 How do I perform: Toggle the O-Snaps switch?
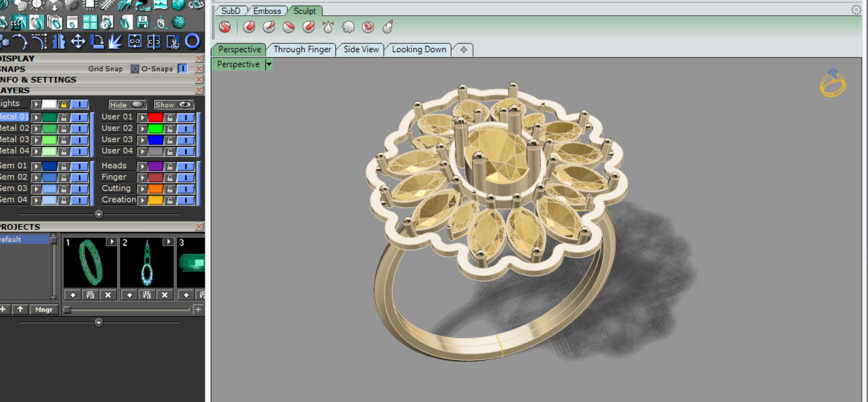[182, 69]
